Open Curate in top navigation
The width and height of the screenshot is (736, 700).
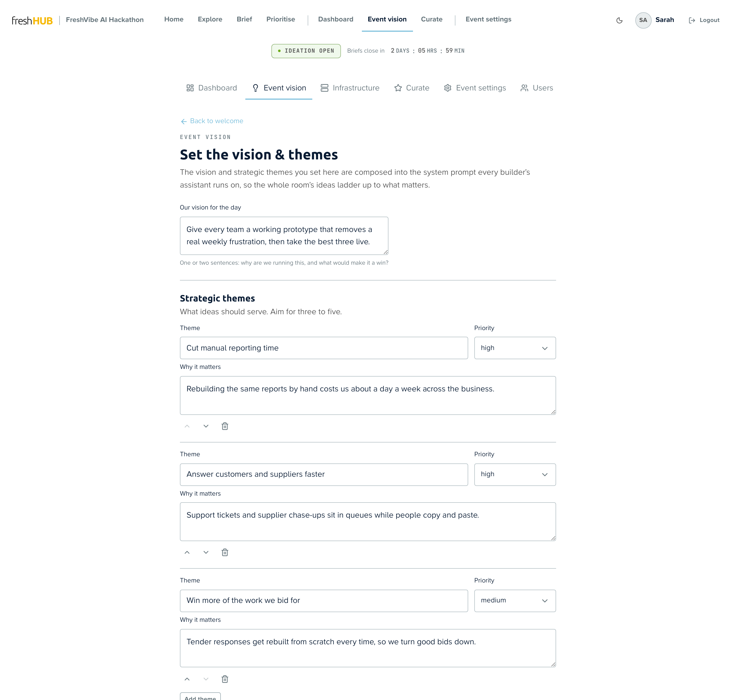pos(431,19)
